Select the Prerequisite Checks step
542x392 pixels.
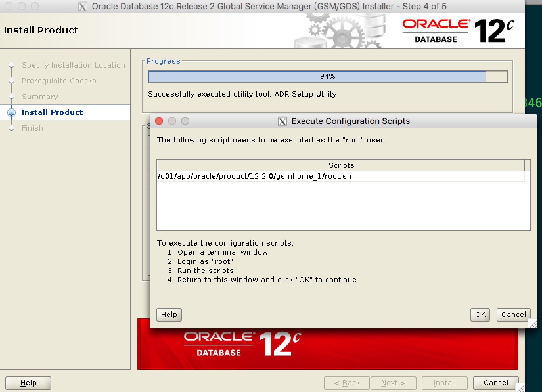point(59,81)
